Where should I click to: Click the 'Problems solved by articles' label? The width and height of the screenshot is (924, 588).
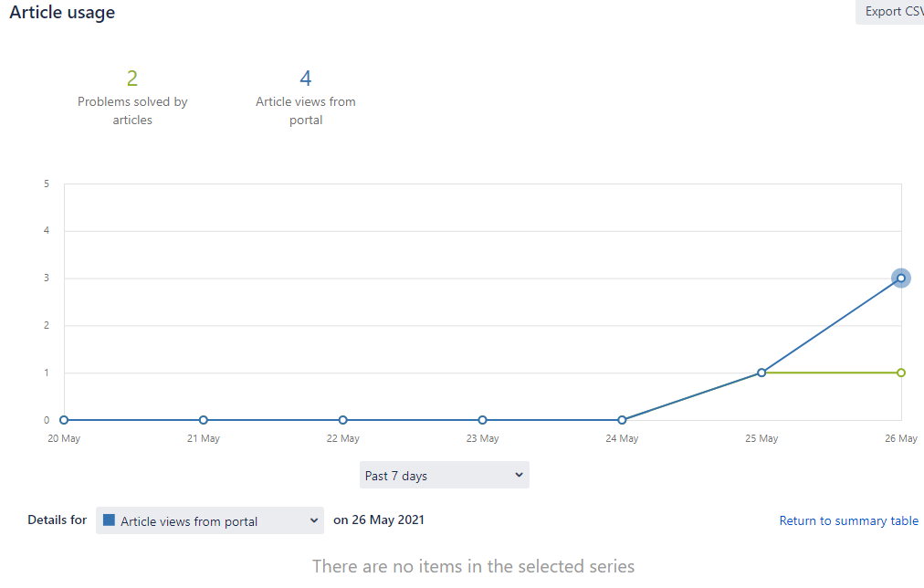point(132,110)
